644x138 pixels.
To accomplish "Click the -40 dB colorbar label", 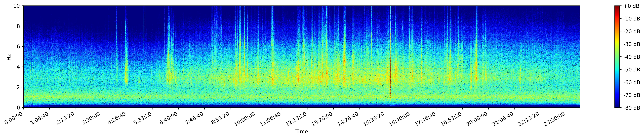I will pyautogui.click(x=632, y=57).
